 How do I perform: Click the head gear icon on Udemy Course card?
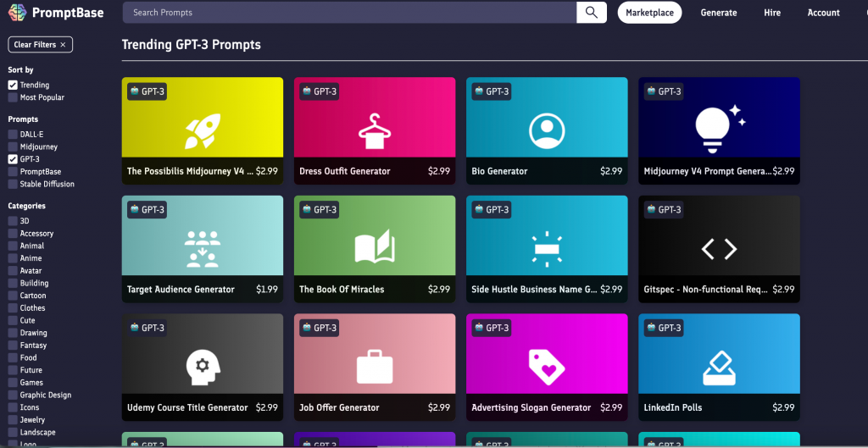[203, 368]
